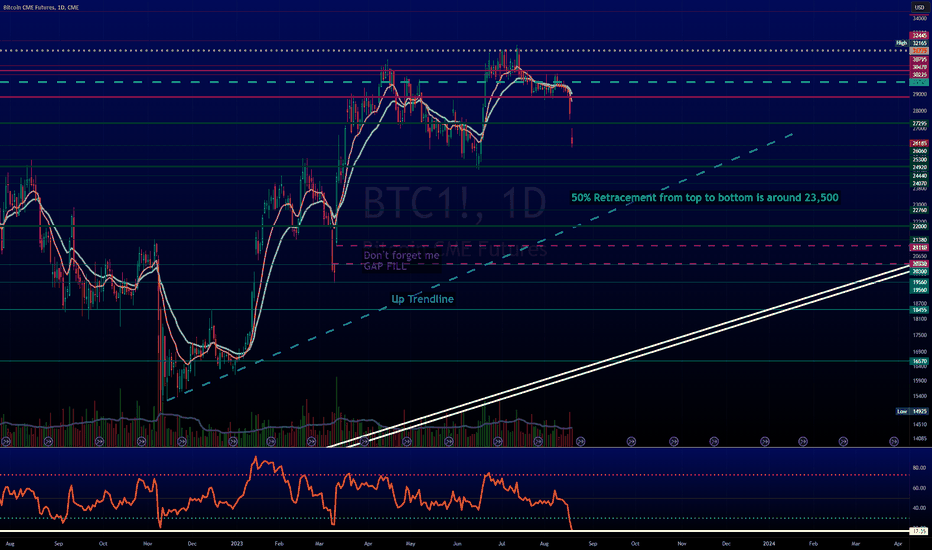Viewport: 932px width, 550px height.
Task: Click the contract rollover marker above the Jul label
Action: tap(498, 441)
